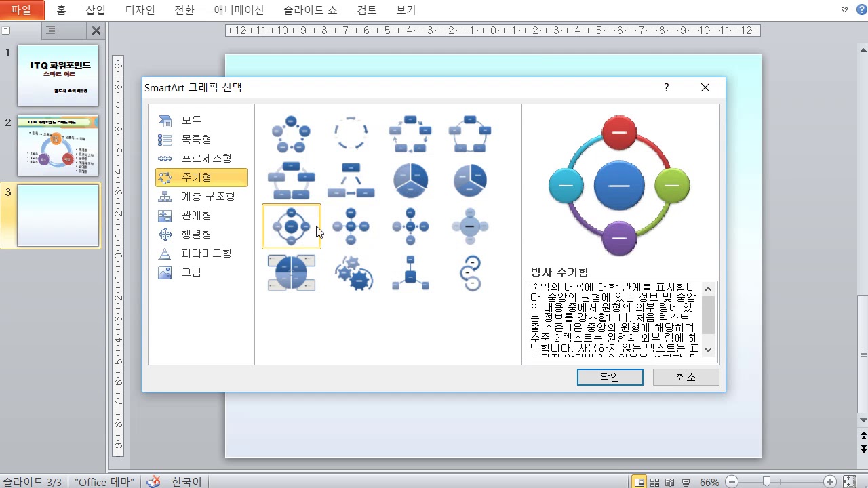This screenshot has height=488, width=868.
Task: Open the 애니메이션 ribbon tab
Action: pyautogui.click(x=239, y=10)
